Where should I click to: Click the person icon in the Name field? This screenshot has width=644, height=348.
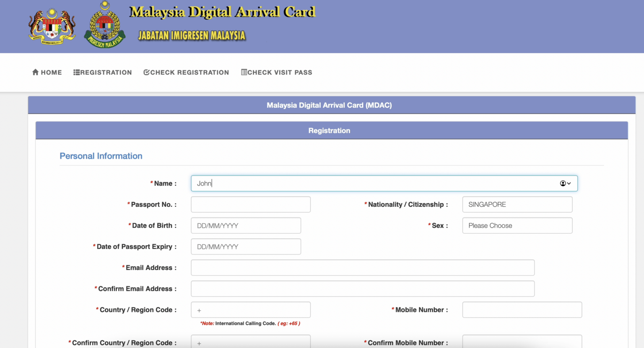pyautogui.click(x=562, y=183)
